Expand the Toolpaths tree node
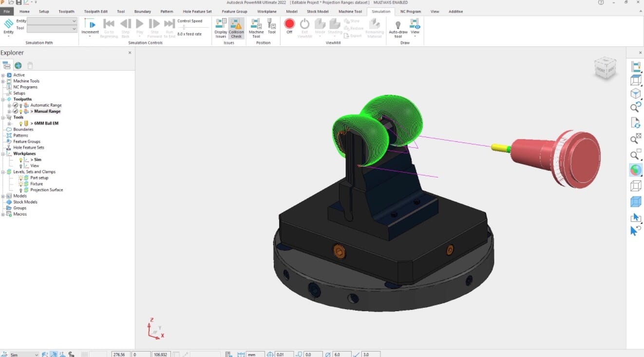The height and width of the screenshot is (357, 644). [3, 99]
